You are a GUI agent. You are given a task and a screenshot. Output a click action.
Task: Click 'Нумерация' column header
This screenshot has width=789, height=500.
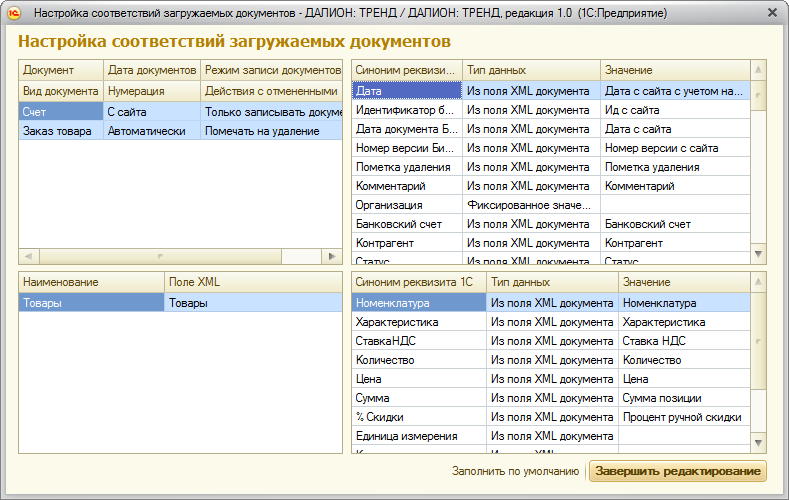(151, 91)
